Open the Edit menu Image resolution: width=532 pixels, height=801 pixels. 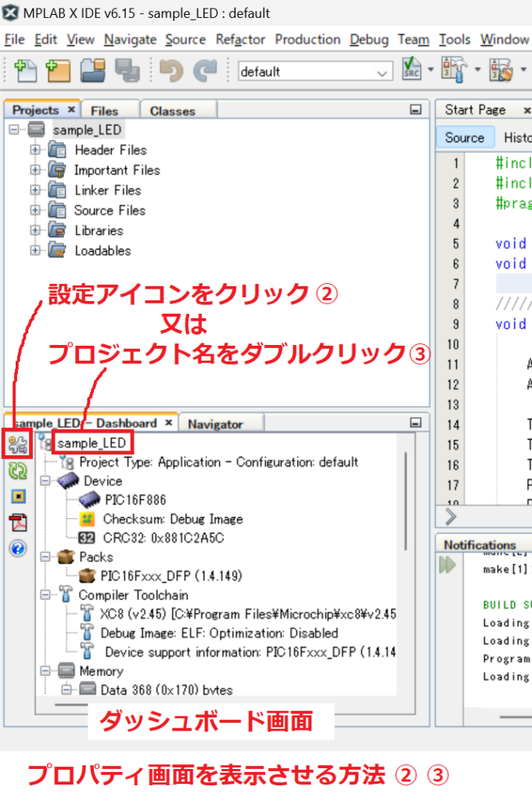click(x=45, y=39)
